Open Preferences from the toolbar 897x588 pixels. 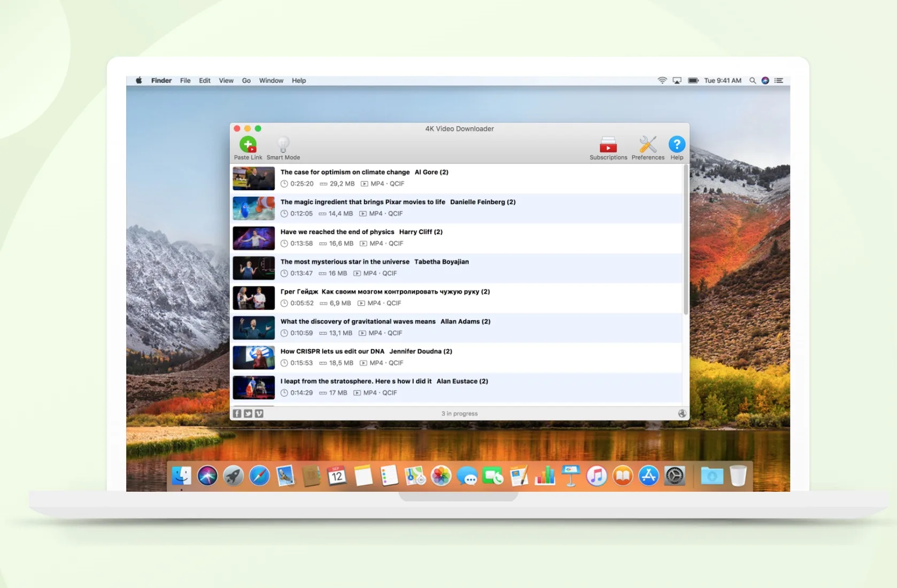648,148
